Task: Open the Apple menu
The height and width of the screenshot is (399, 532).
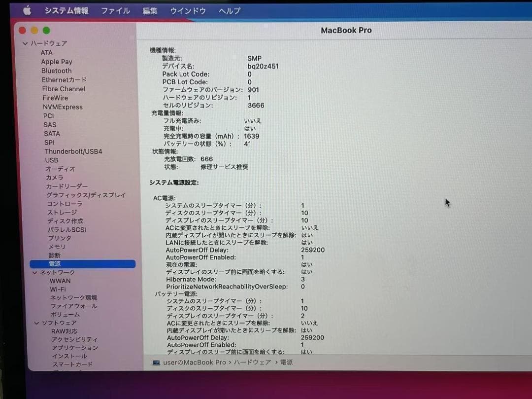Action: pyautogui.click(x=27, y=10)
